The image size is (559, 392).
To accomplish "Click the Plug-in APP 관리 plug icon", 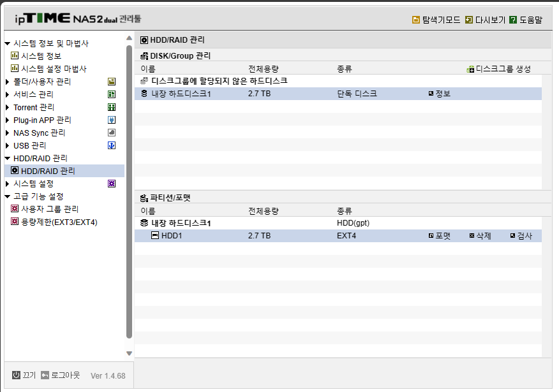I will 112,120.
